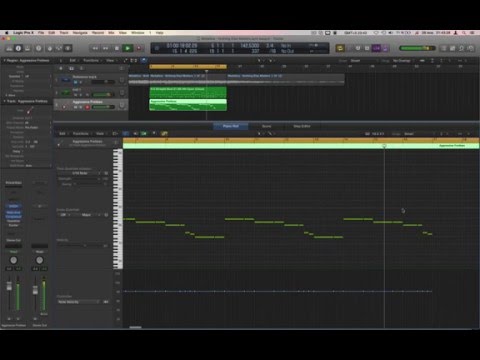Click the Piano Roll keyboard keys
Screen dimensions: 480x360
[118, 209]
